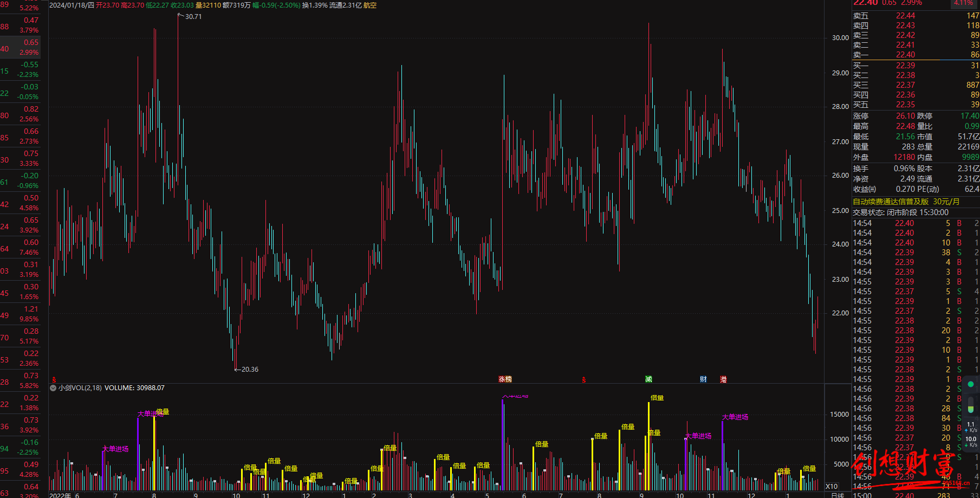This screenshot has width=980, height=498.
Task: Click the 航空 sector label in chart header
Action: pos(369,5)
